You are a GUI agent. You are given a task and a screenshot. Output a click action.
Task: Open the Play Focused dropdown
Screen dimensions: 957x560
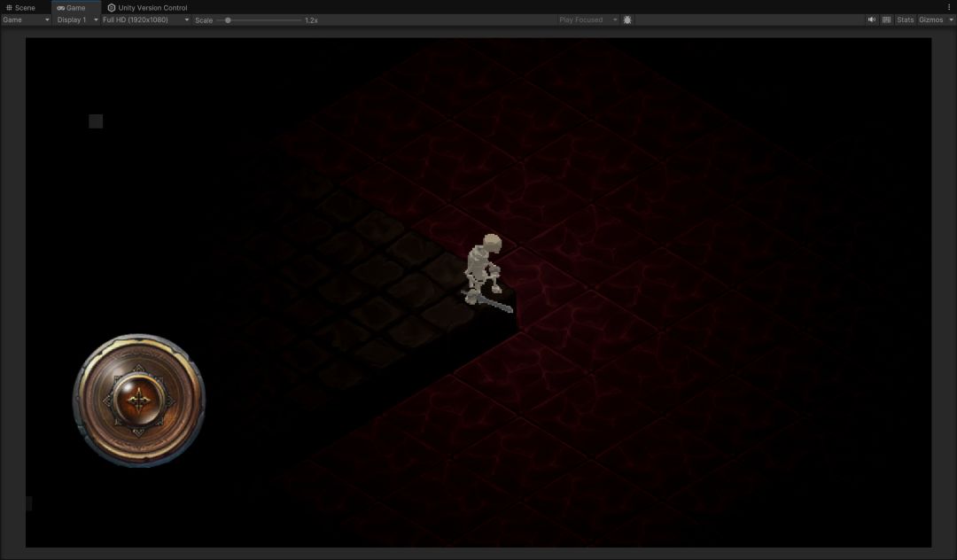pyautogui.click(x=587, y=19)
